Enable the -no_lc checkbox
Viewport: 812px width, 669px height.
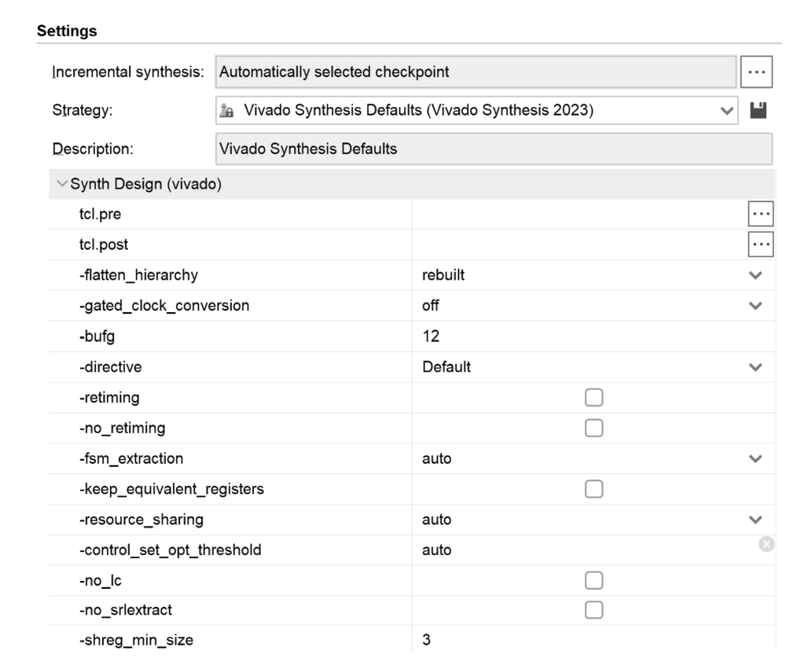point(593,580)
